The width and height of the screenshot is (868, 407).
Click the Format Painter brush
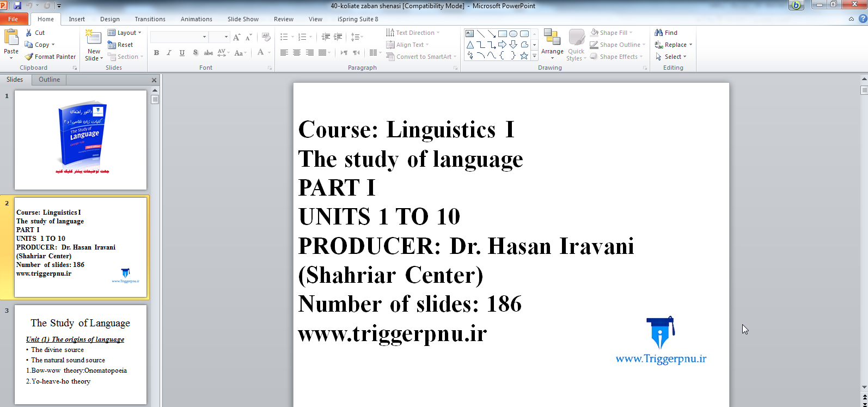pyautogui.click(x=29, y=57)
